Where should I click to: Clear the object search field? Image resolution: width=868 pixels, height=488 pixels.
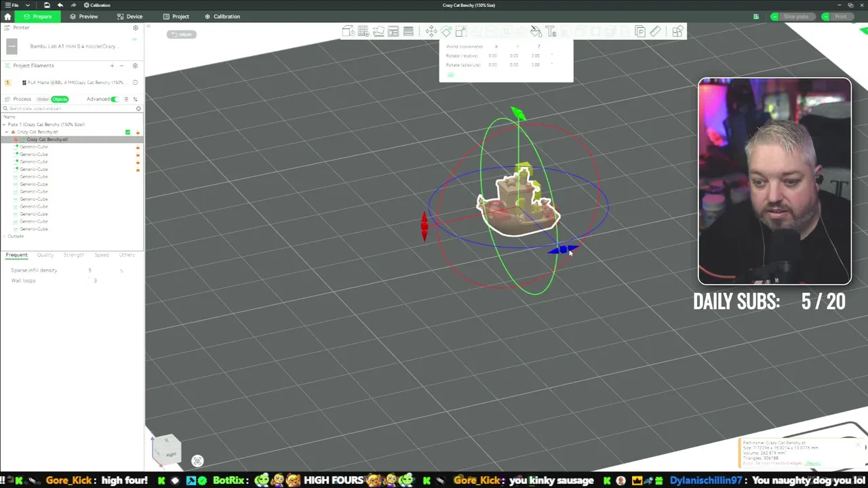138,108
